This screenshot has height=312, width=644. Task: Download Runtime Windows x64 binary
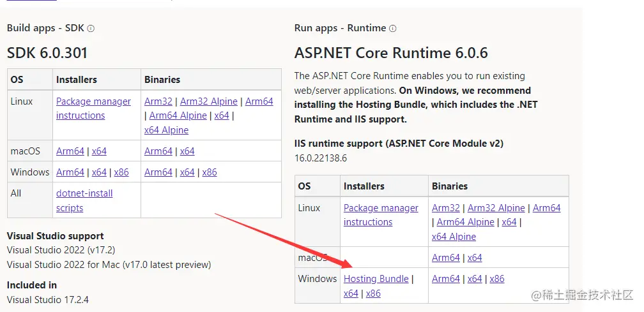tap(475, 279)
